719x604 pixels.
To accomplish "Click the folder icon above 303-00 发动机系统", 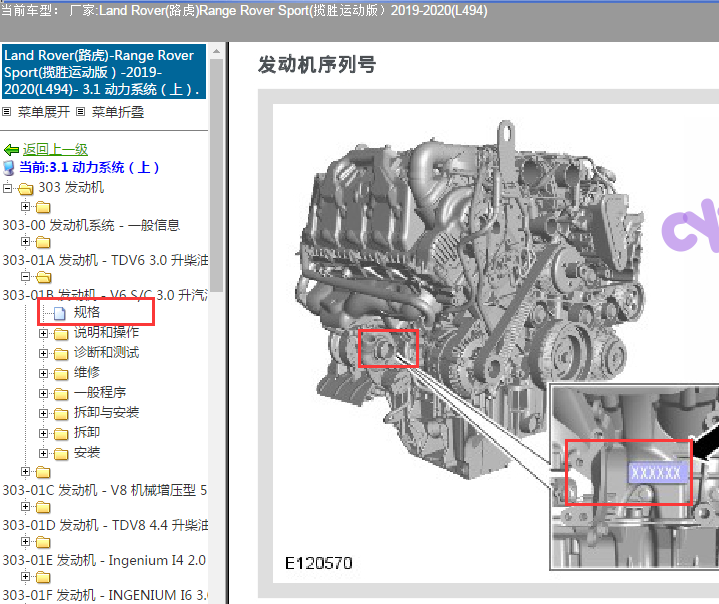I will point(43,207).
